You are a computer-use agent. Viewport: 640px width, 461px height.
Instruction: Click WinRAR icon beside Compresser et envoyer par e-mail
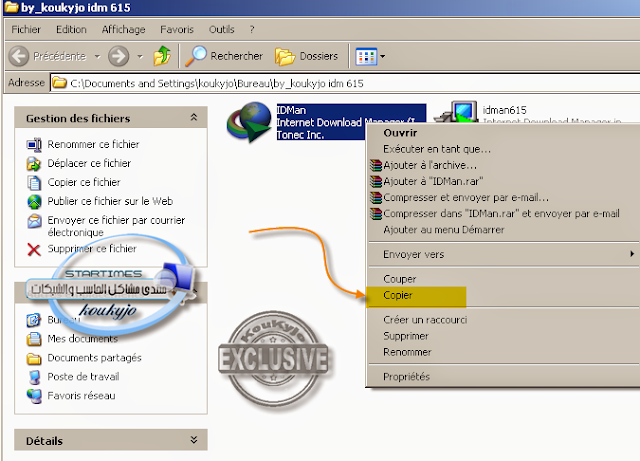point(376,197)
